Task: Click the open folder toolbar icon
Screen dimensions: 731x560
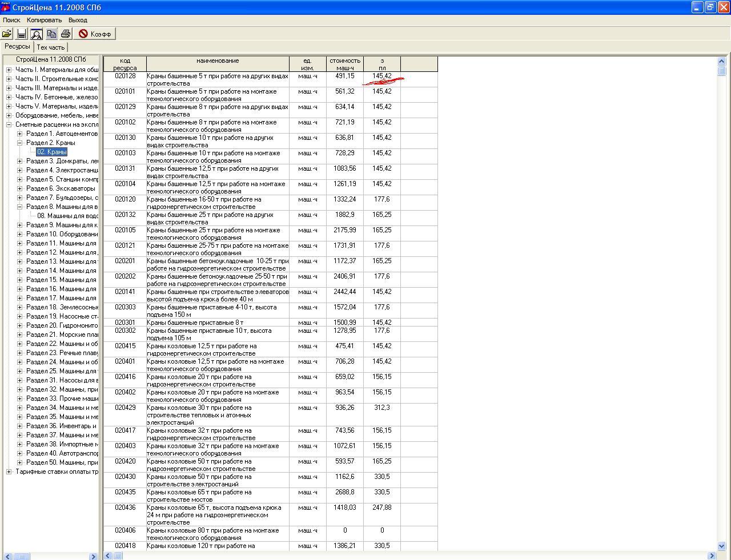Action: [x=7, y=34]
